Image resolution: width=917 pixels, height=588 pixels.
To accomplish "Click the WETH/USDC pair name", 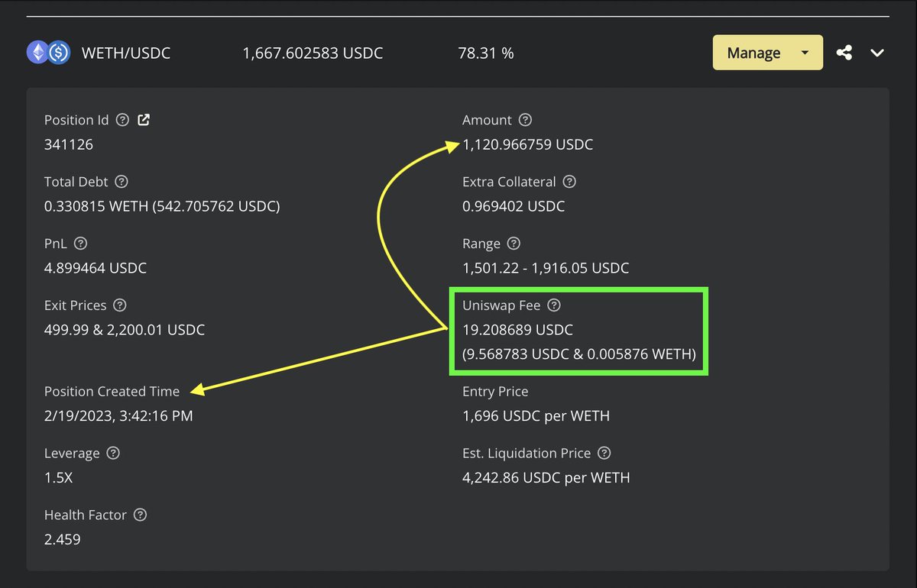I will point(126,53).
